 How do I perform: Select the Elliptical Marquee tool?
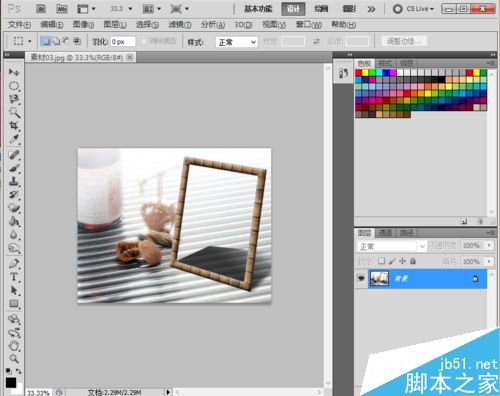14,86
